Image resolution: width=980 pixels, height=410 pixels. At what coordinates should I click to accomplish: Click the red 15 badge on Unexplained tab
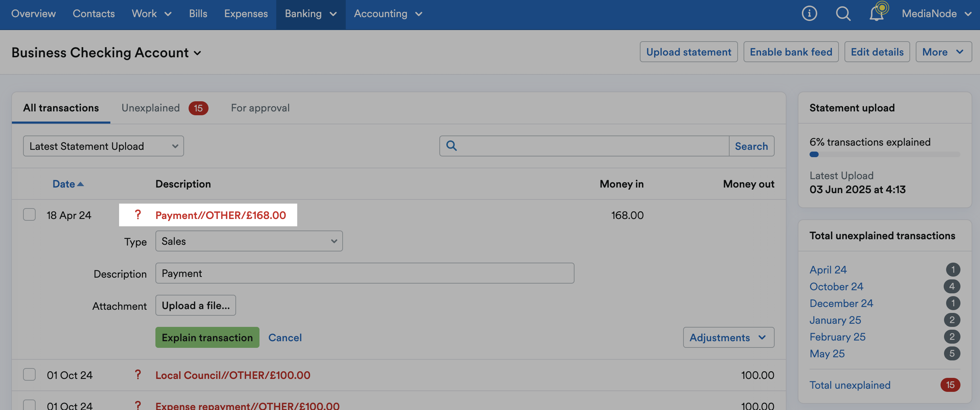point(198,108)
